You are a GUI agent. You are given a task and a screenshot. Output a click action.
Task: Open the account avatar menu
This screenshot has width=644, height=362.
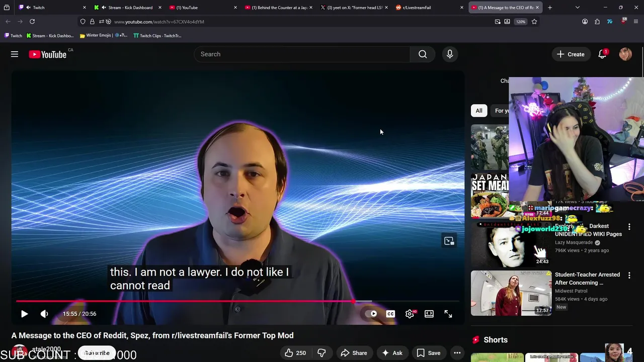point(625,54)
